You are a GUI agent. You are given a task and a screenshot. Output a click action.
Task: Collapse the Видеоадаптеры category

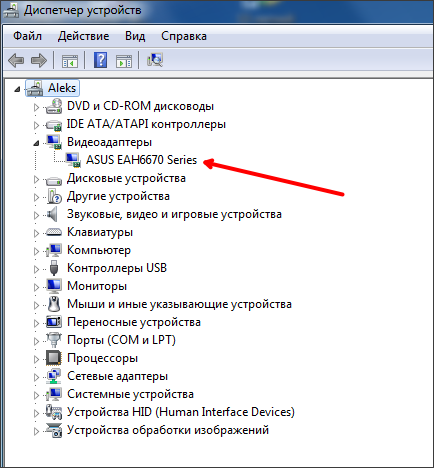point(36,143)
